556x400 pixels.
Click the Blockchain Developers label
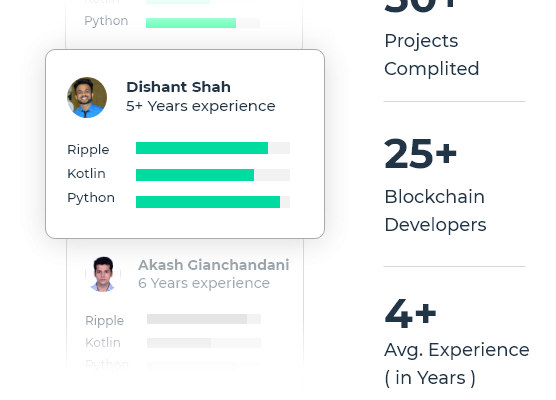pyautogui.click(x=435, y=211)
